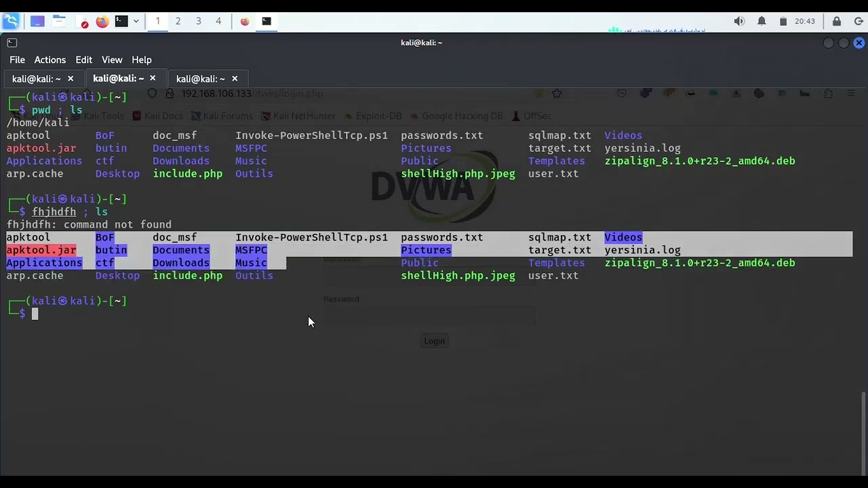Click 'include.php' below the fhjhdfh command

click(187, 276)
